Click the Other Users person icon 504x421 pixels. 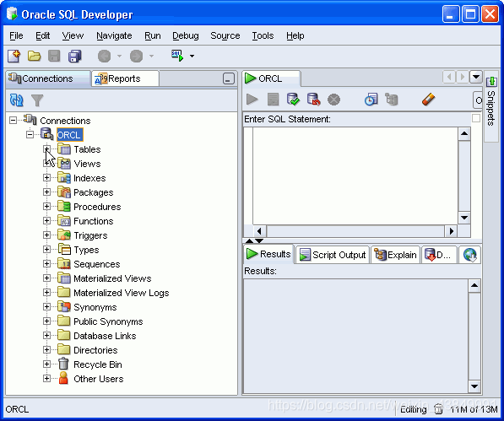pyautogui.click(x=63, y=378)
